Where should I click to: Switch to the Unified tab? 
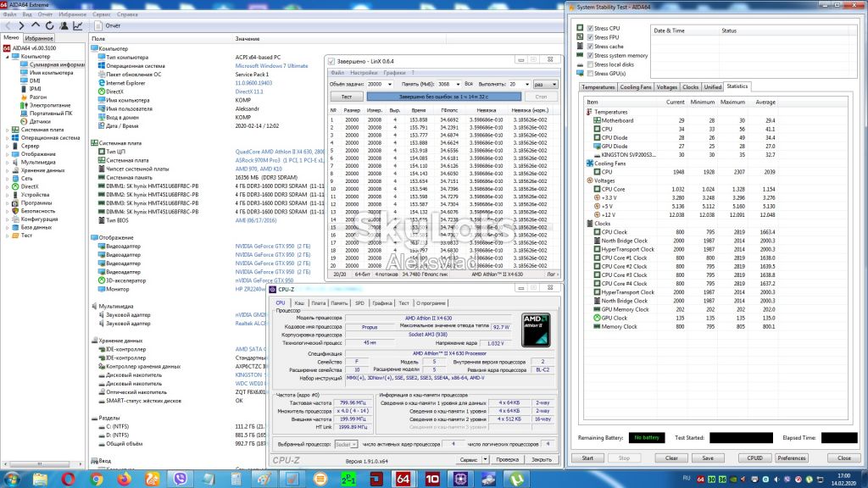point(712,87)
